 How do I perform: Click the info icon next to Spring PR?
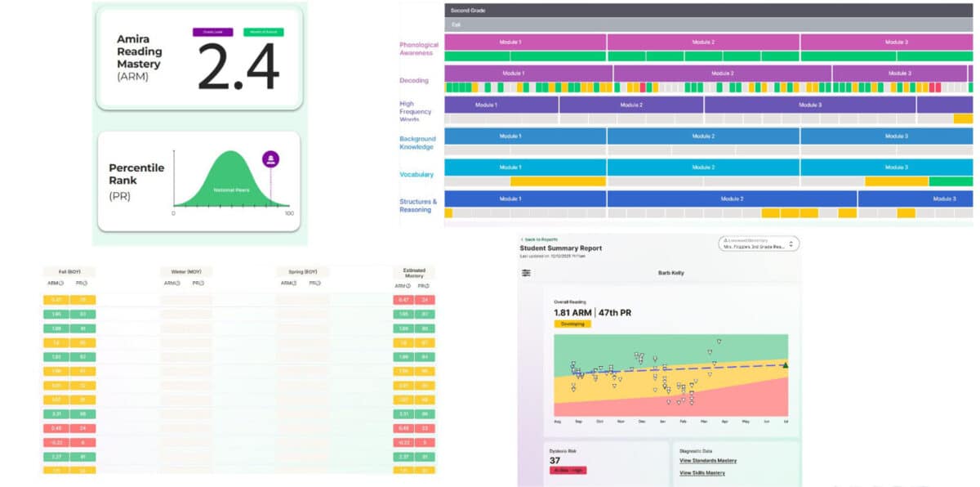tap(318, 284)
